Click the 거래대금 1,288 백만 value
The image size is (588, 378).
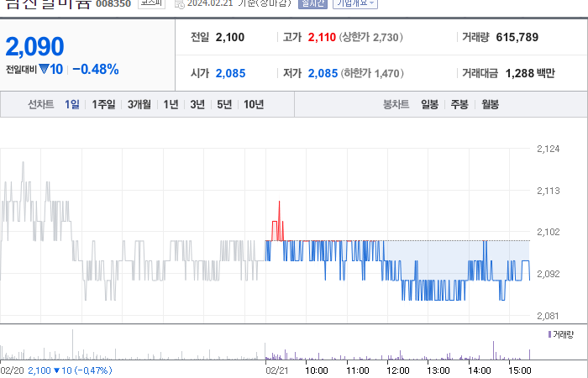point(530,73)
